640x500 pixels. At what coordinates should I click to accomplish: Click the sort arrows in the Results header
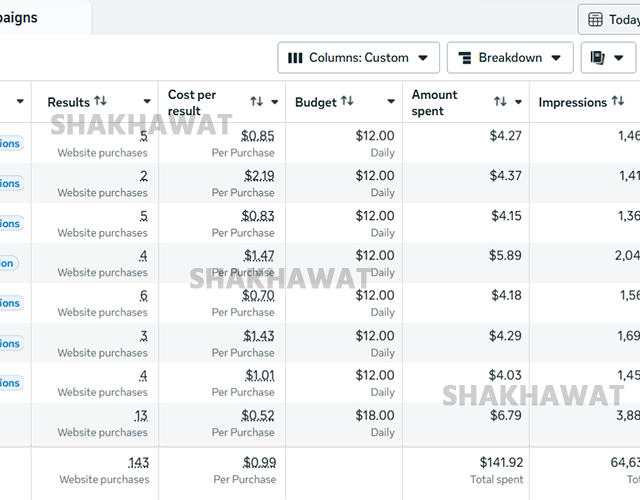(100, 102)
